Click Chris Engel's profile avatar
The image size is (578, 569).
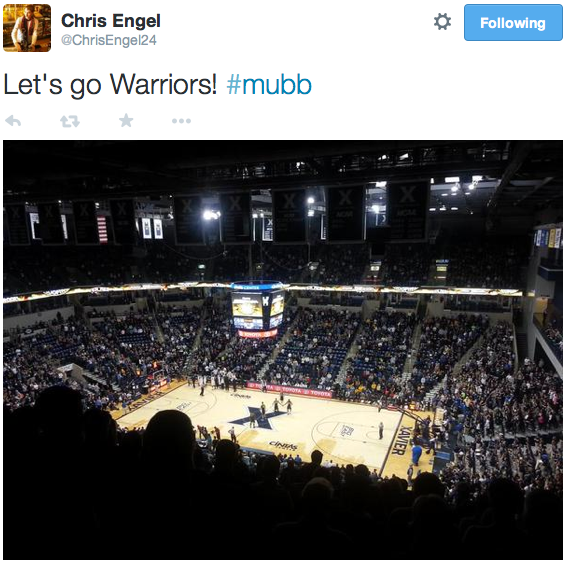(27, 28)
